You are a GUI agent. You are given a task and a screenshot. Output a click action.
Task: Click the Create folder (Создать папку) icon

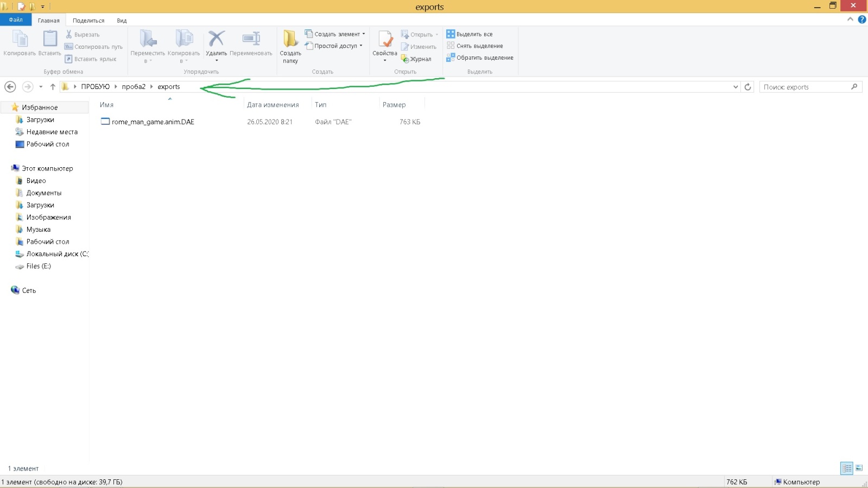click(290, 40)
